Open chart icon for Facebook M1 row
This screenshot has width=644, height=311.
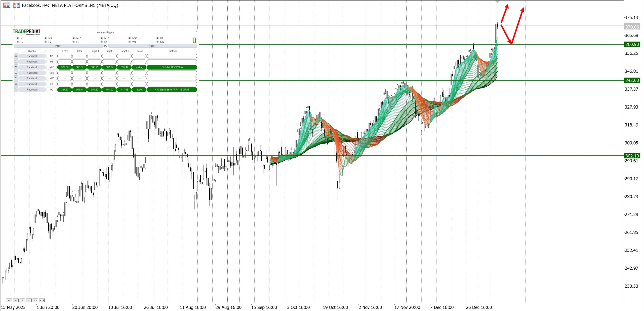[16, 56]
